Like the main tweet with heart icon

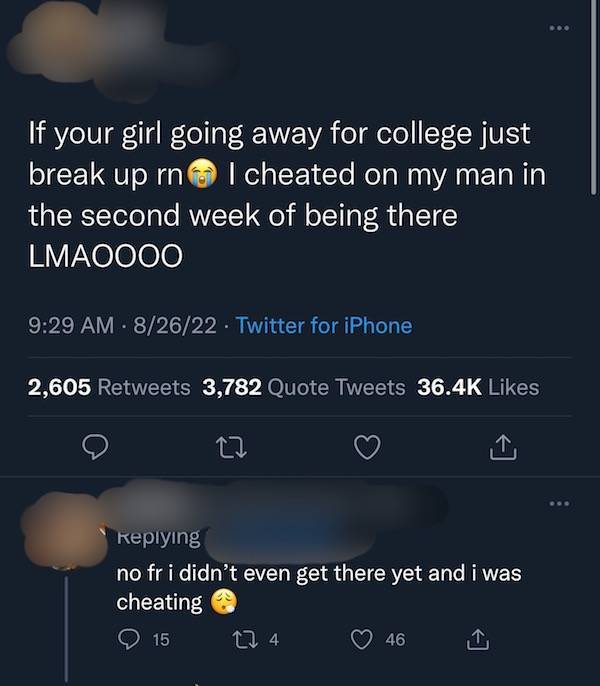pos(367,447)
